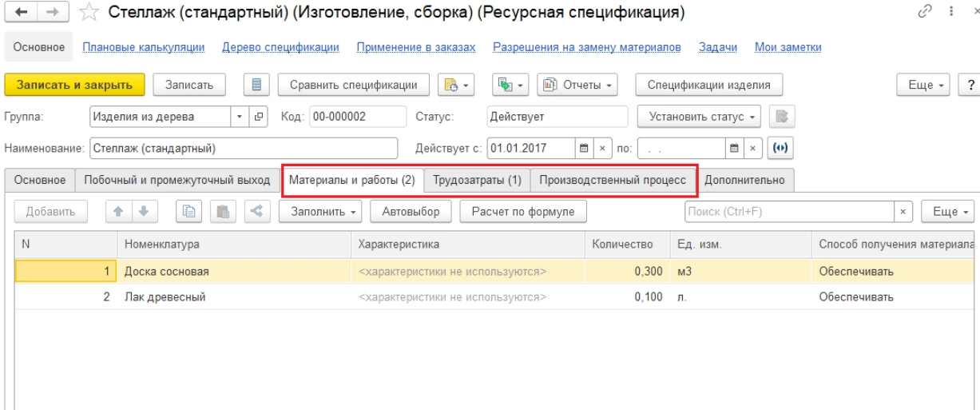Open Разрешения на замену материалов link
Viewport: 980px width, 410px height.
tap(587, 49)
